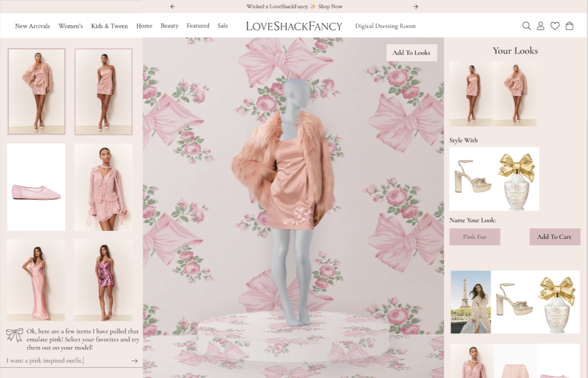
Task: Open the Kids & Tween menu
Action: coord(110,26)
